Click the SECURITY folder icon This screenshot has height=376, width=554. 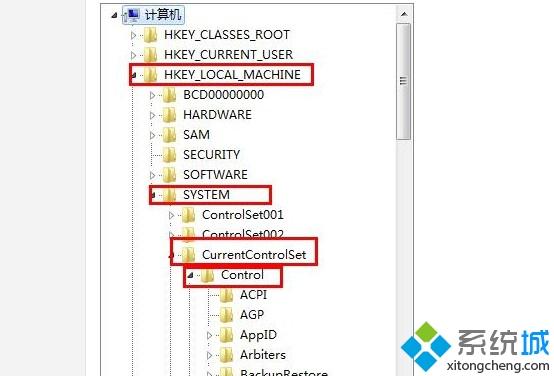click(170, 154)
